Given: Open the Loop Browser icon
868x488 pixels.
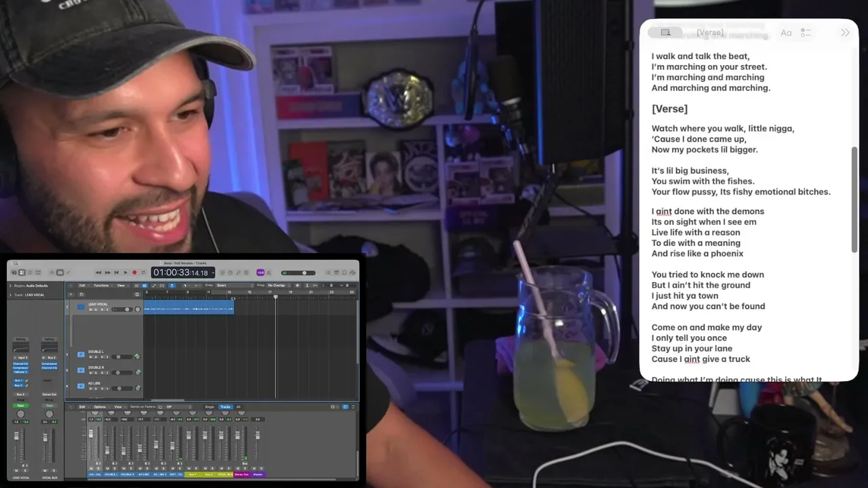Looking at the screenshot, I should pos(346,272).
